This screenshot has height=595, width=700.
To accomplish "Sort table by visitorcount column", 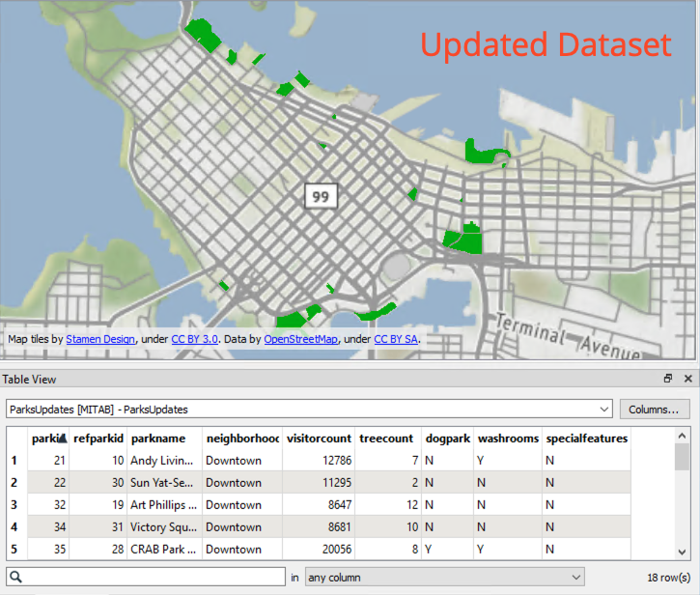I will (318, 439).
